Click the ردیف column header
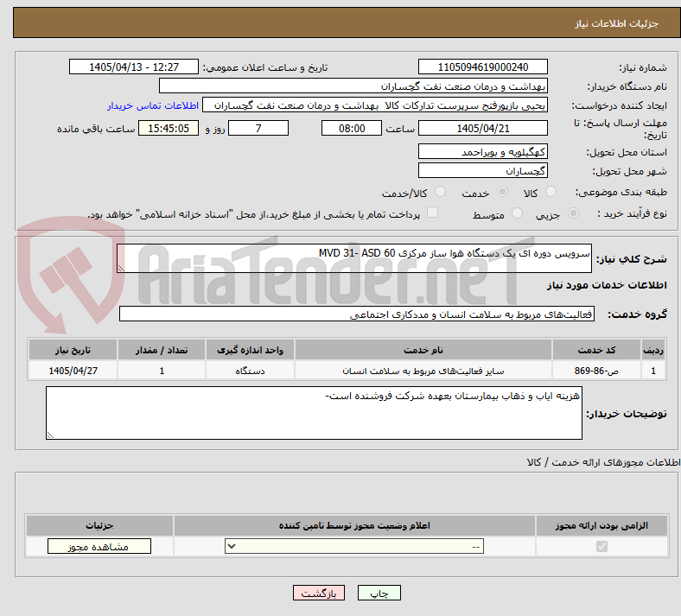The height and width of the screenshot is (616, 681). pyautogui.click(x=653, y=350)
